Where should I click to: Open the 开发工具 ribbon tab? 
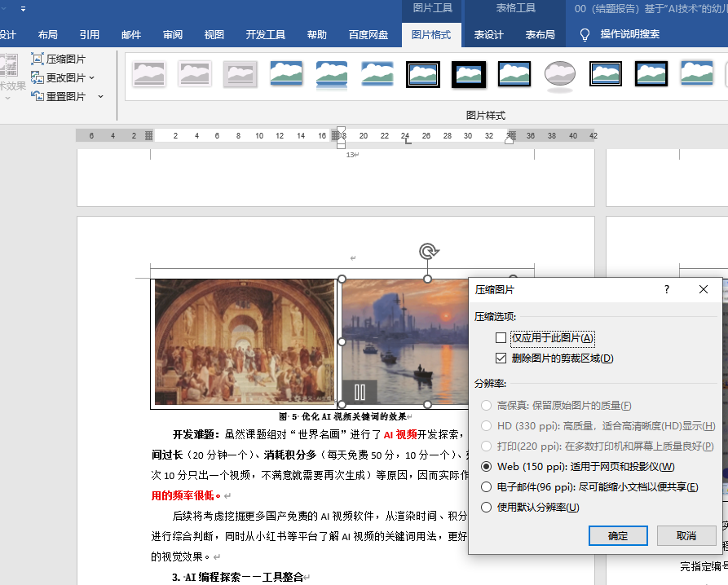click(266, 35)
